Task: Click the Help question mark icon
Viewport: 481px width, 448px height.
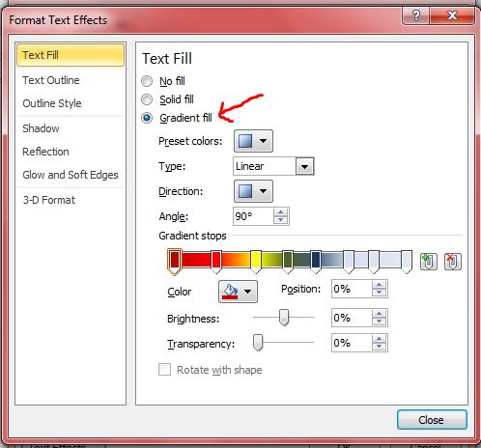Action: pos(415,15)
